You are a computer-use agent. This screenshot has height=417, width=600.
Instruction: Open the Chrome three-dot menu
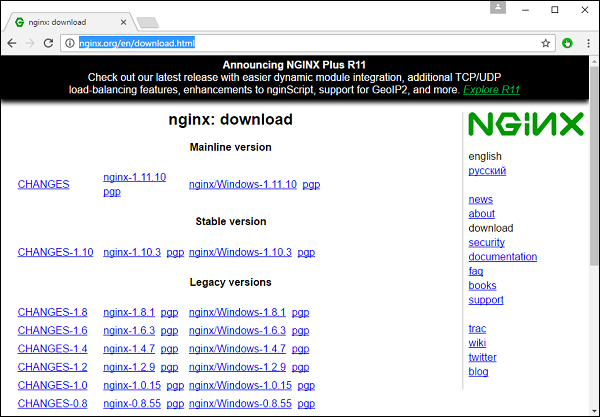coord(586,43)
